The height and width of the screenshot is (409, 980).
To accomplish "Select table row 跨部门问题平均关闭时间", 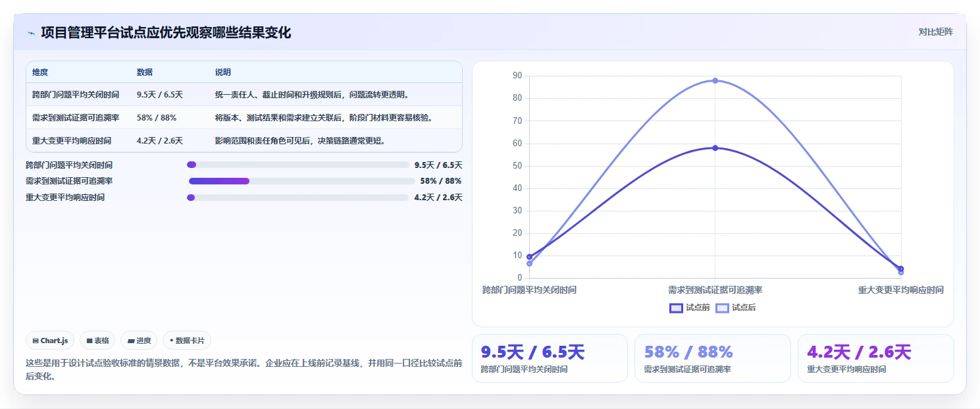I will click(x=244, y=95).
